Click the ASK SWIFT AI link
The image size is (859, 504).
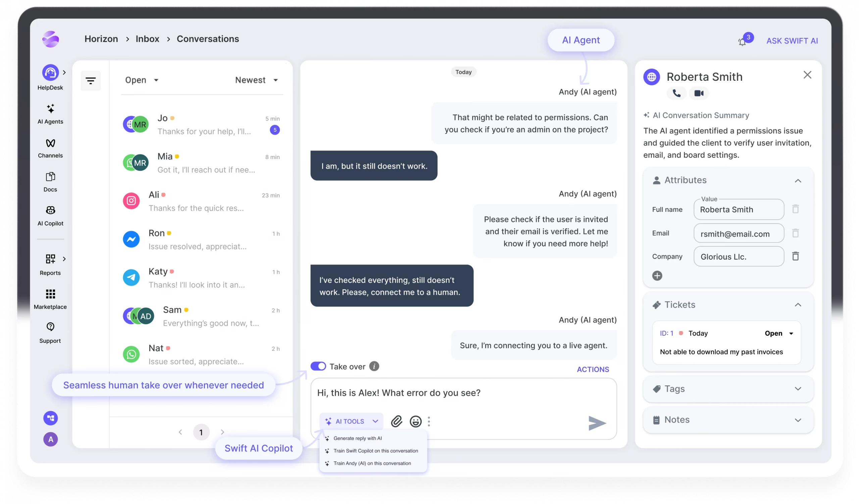(792, 41)
